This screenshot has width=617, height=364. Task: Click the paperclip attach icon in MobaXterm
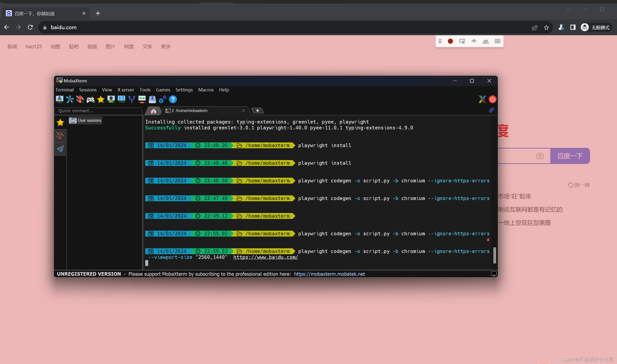click(x=491, y=110)
